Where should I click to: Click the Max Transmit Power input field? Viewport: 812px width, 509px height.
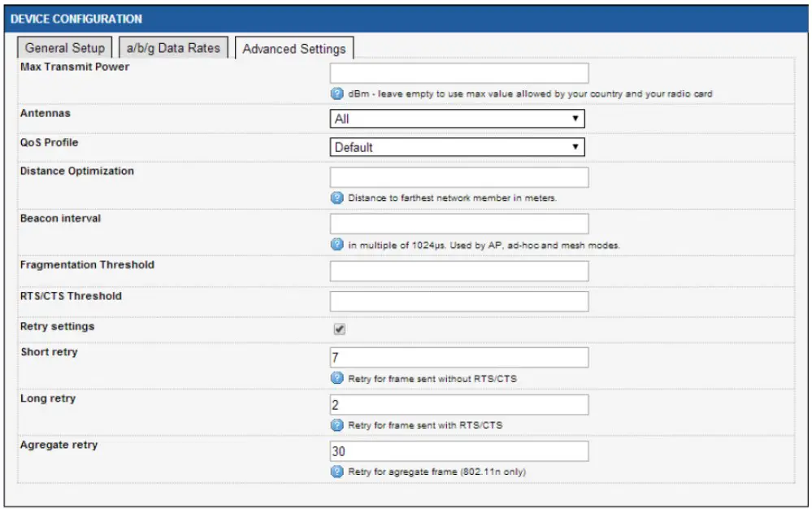[459, 73]
